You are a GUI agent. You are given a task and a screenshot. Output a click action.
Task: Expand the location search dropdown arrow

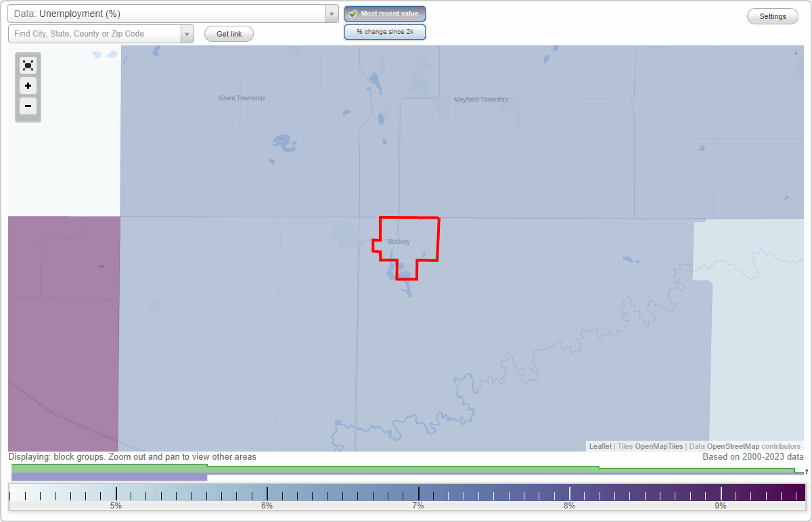187,34
